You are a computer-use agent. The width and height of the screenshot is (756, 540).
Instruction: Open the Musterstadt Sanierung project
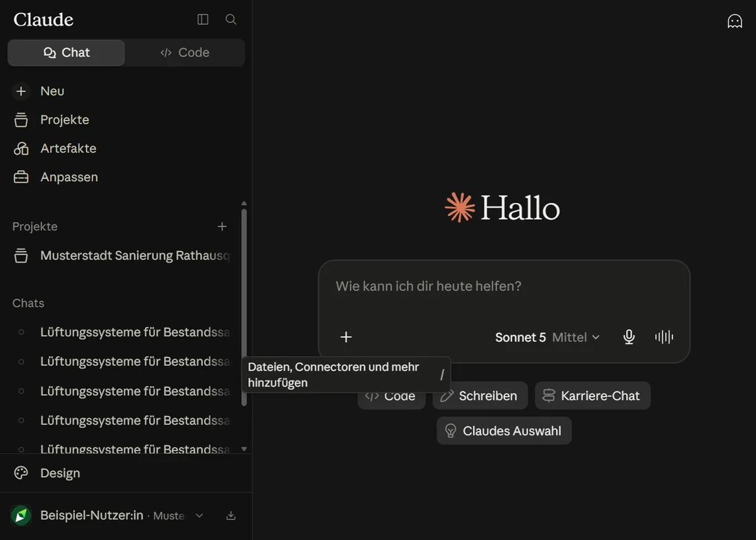(x=120, y=255)
